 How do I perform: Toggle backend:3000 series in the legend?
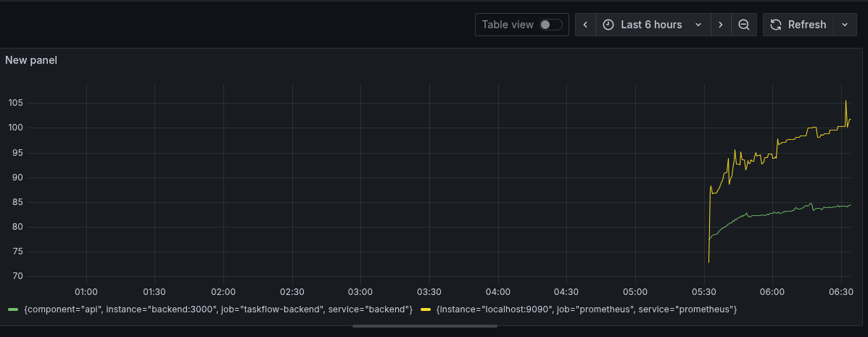click(x=218, y=309)
